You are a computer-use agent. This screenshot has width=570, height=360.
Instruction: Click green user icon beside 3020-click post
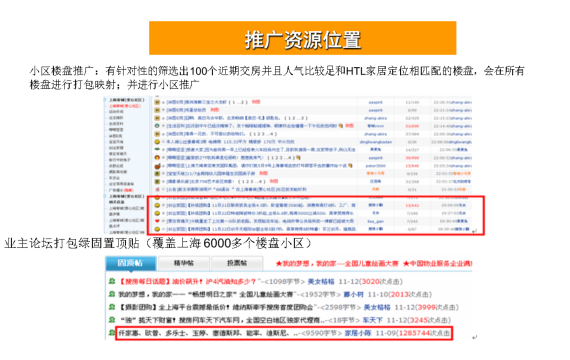[x=112, y=281]
